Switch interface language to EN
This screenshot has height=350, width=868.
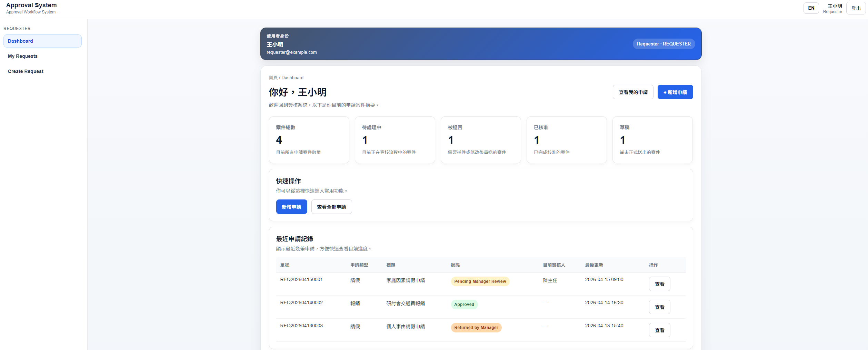tap(811, 8)
